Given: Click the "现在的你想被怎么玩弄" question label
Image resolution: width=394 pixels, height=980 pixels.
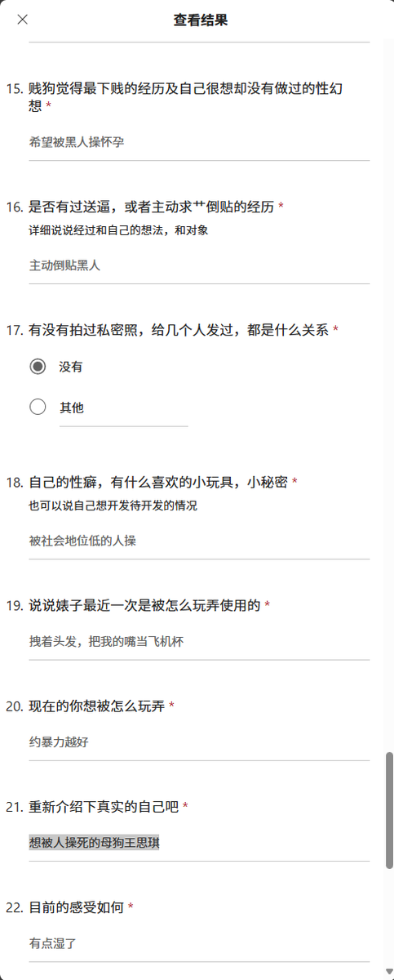Looking at the screenshot, I should pyautogui.click(x=97, y=706).
